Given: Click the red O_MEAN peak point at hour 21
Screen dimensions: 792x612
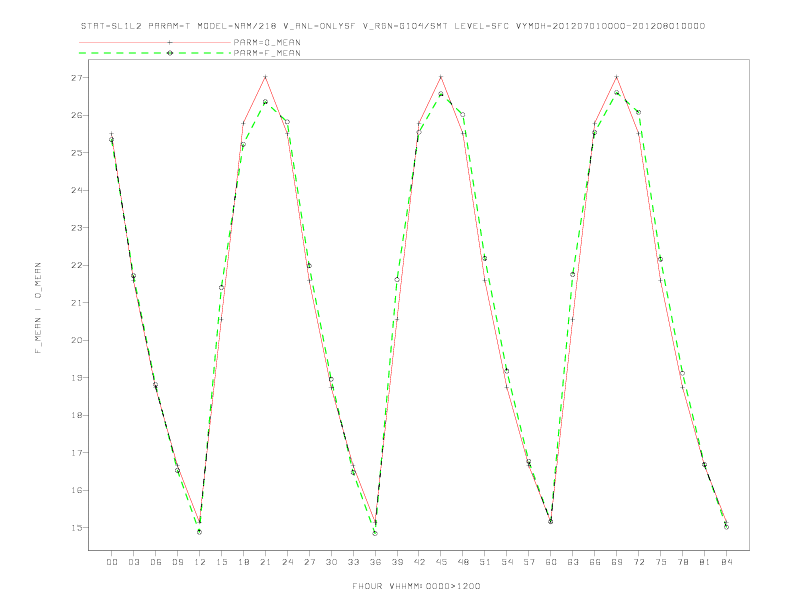Looking at the screenshot, I should click(265, 77).
